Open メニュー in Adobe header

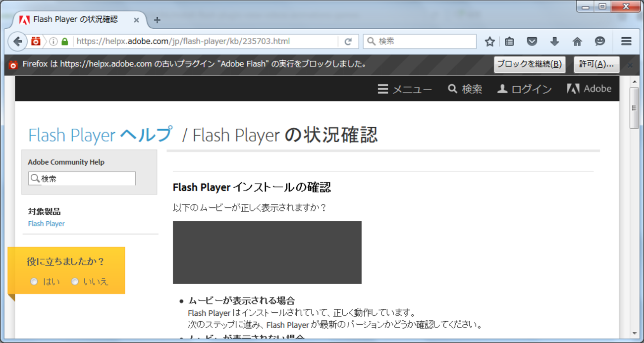tap(405, 89)
